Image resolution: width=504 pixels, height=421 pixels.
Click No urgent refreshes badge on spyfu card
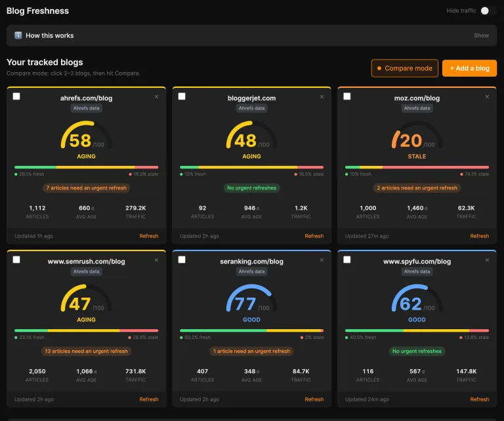coord(417,351)
